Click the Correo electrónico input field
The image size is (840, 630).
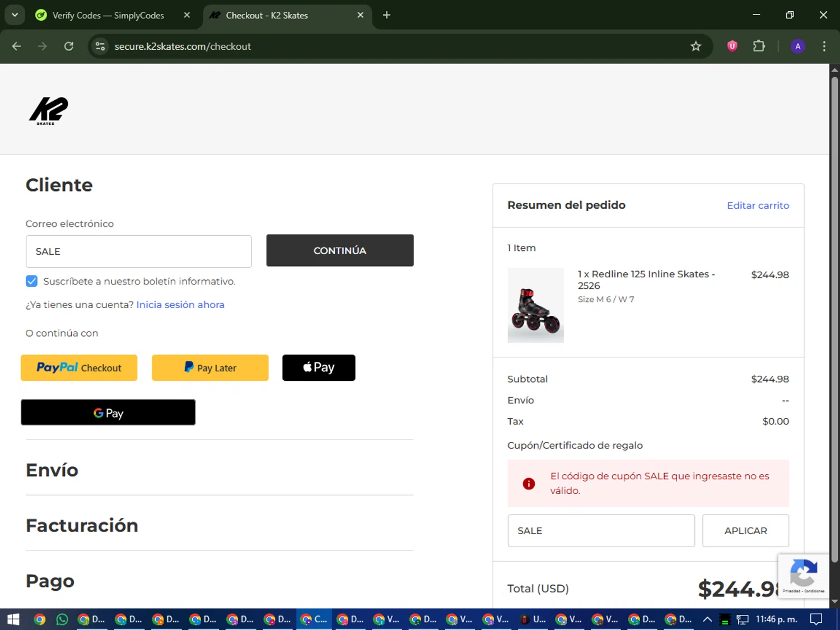point(138,251)
